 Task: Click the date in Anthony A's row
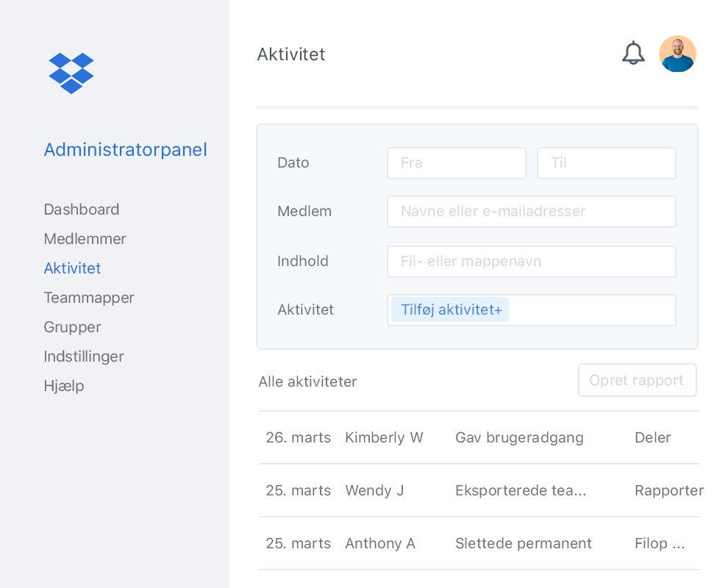299,543
